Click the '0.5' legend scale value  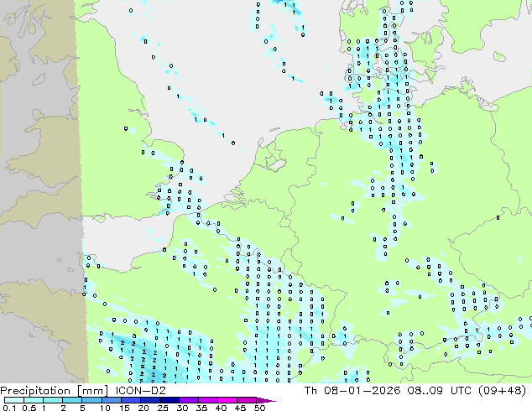tap(29, 408)
